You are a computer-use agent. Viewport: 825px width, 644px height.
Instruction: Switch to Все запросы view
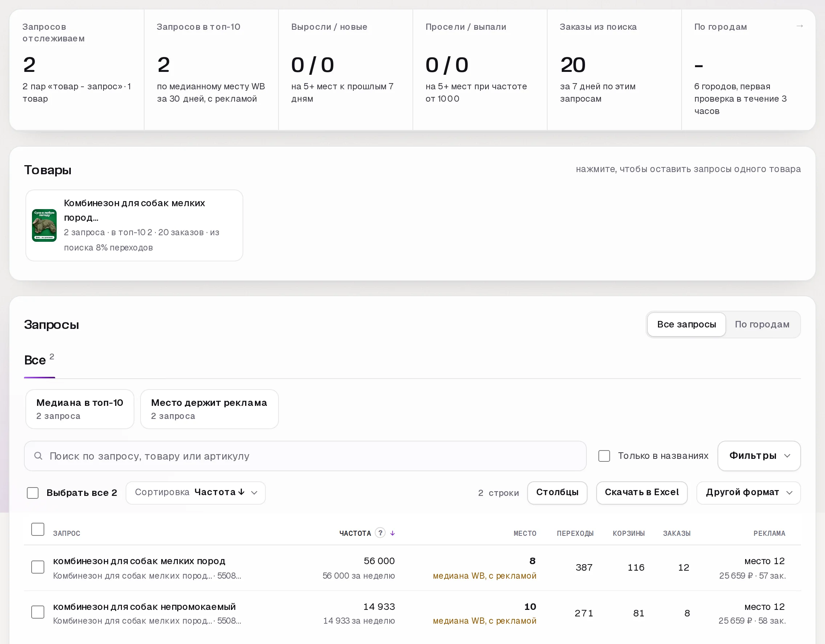pos(686,324)
